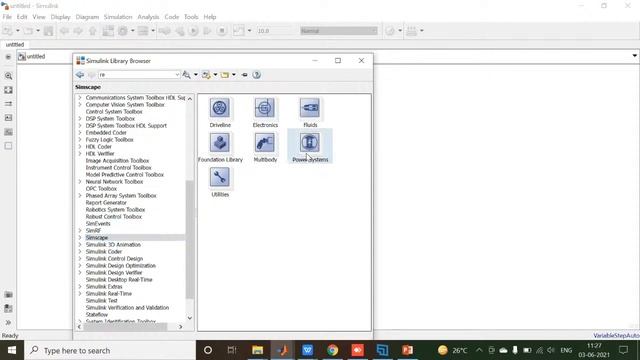Click the pin Library Browser icon
This screenshot has width=640, height=360.
(x=244, y=75)
